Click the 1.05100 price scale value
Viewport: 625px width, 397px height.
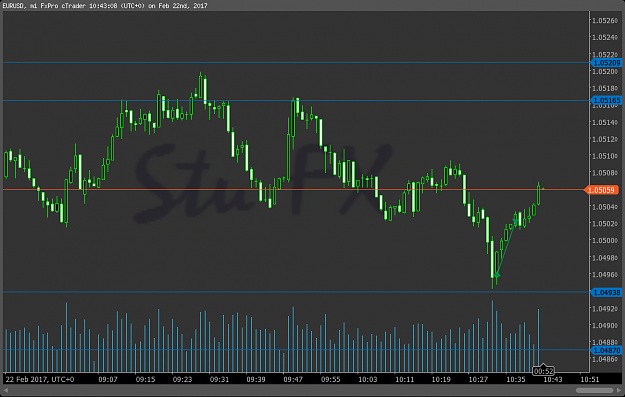tap(605, 156)
